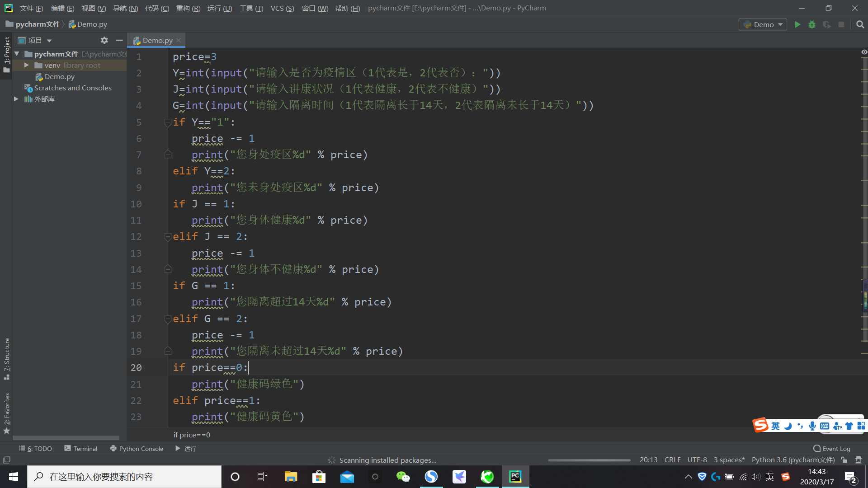
Task: Open Mail app from taskbar
Action: pos(347,477)
